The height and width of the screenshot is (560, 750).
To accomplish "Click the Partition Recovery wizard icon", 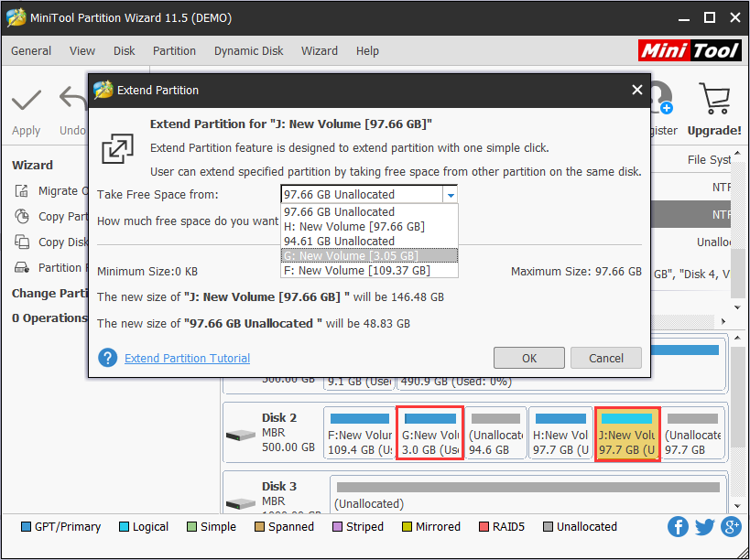I will tap(22, 267).
